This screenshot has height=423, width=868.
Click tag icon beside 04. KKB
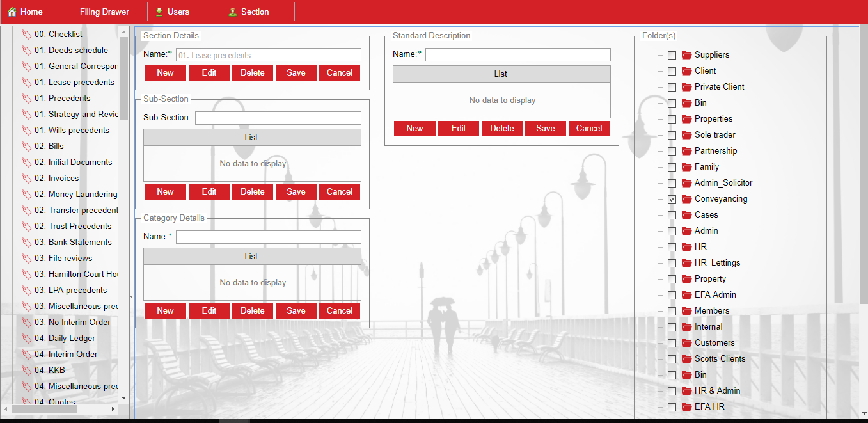(x=26, y=371)
